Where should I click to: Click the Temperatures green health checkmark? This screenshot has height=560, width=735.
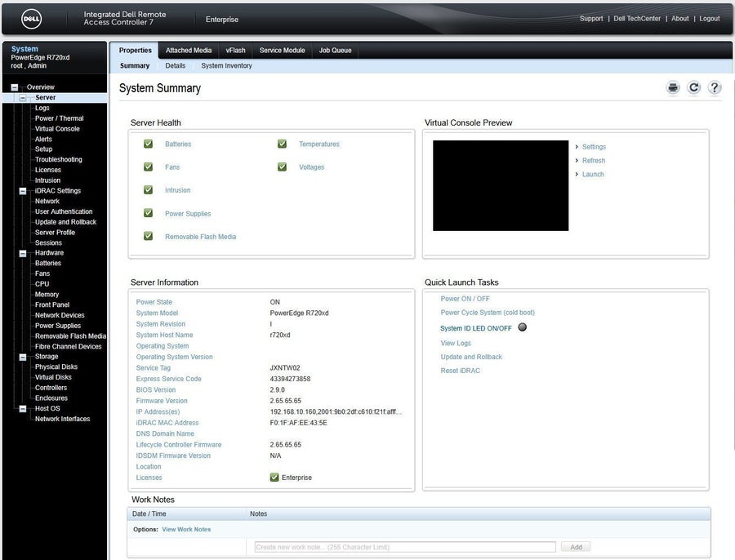click(x=283, y=144)
